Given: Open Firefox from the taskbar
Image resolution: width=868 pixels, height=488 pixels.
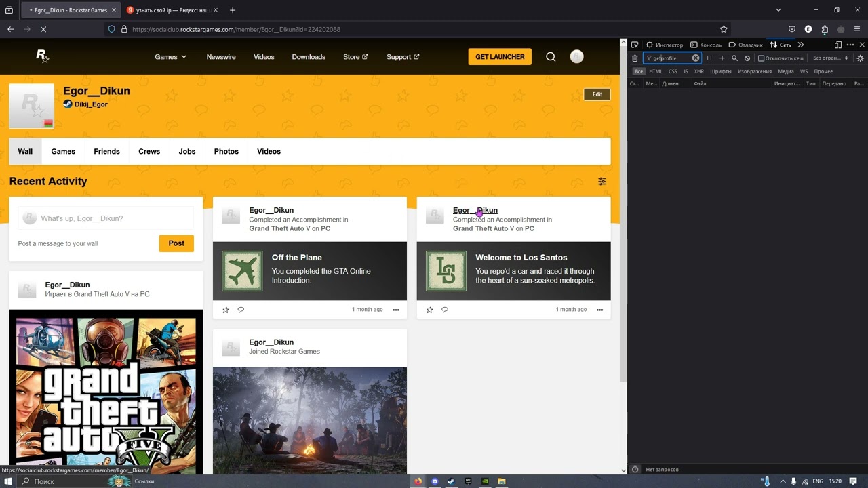Looking at the screenshot, I should [x=418, y=481].
